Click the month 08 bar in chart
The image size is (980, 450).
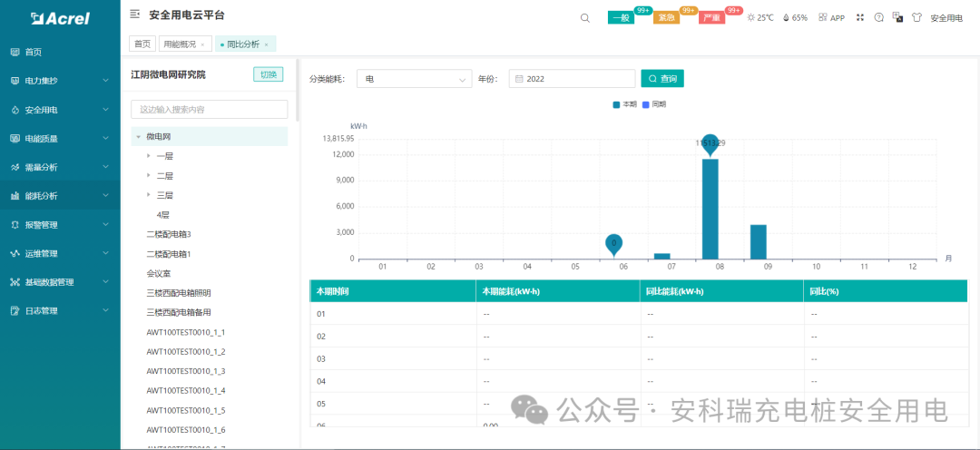click(710, 209)
